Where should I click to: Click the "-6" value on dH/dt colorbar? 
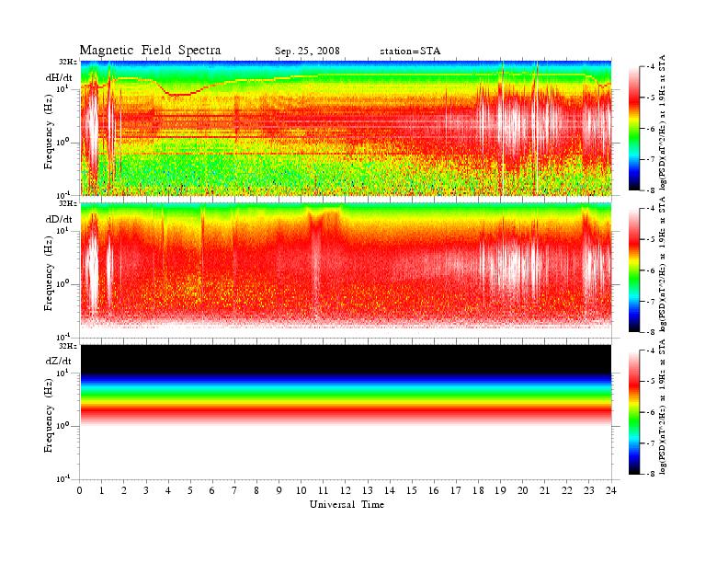point(650,129)
